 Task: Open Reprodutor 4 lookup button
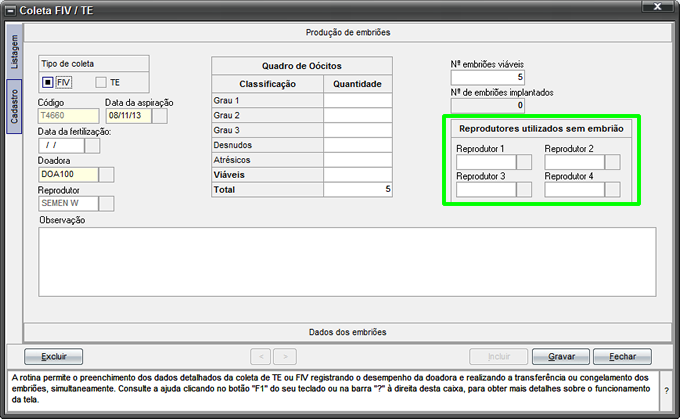(x=613, y=190)
